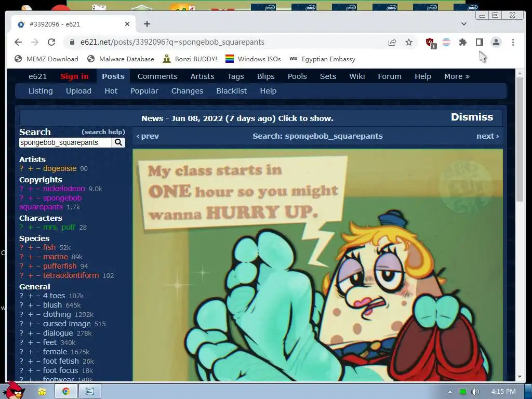This screenshot has height=399, width=532.
Task: Open the Pools page
Action: [x=297, y=76]
